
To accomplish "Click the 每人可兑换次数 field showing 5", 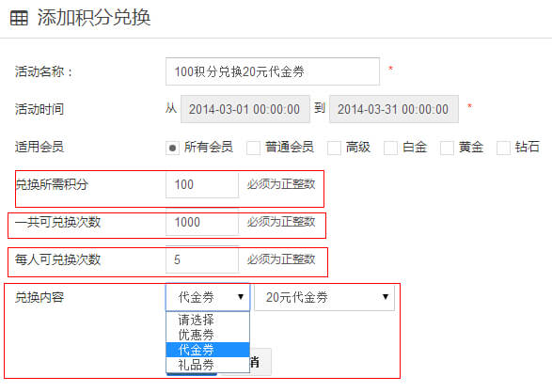I will (x=202, y=260).
